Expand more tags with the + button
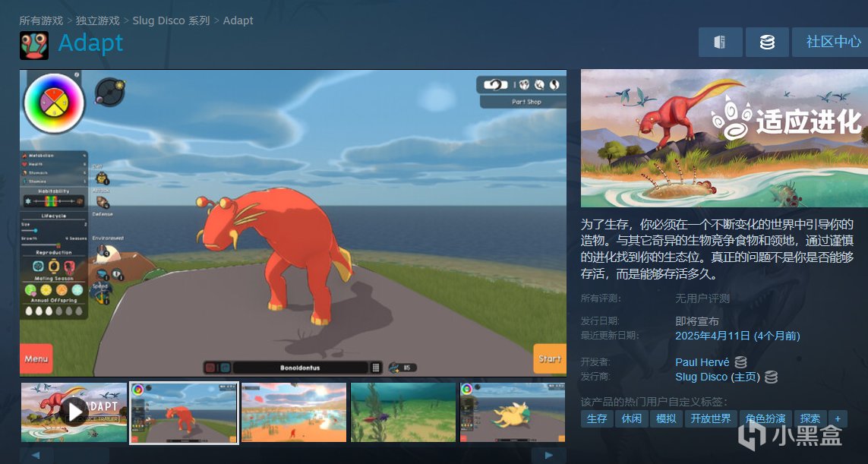The height and width of the screenshot is (464, 868). click(838, 418)
